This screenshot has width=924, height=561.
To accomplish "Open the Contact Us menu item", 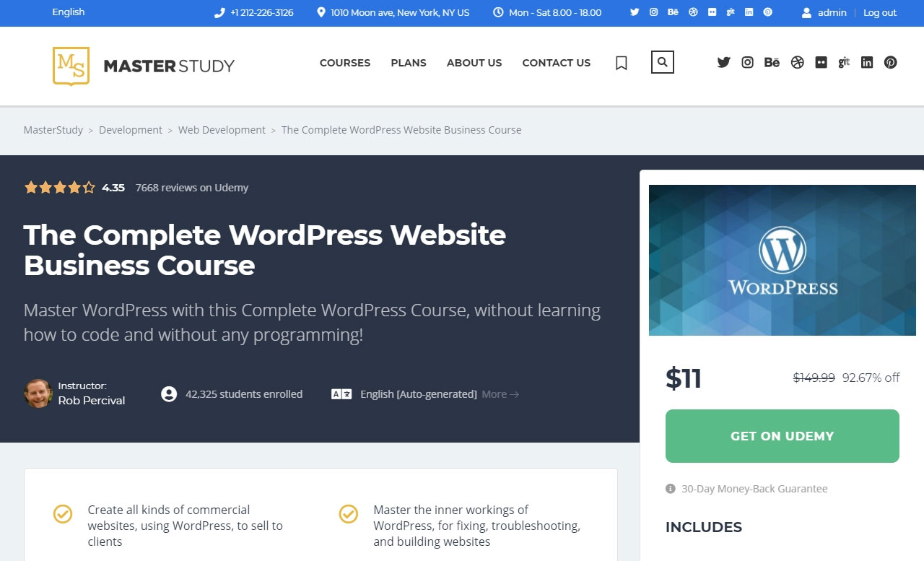I will [557, 63].
